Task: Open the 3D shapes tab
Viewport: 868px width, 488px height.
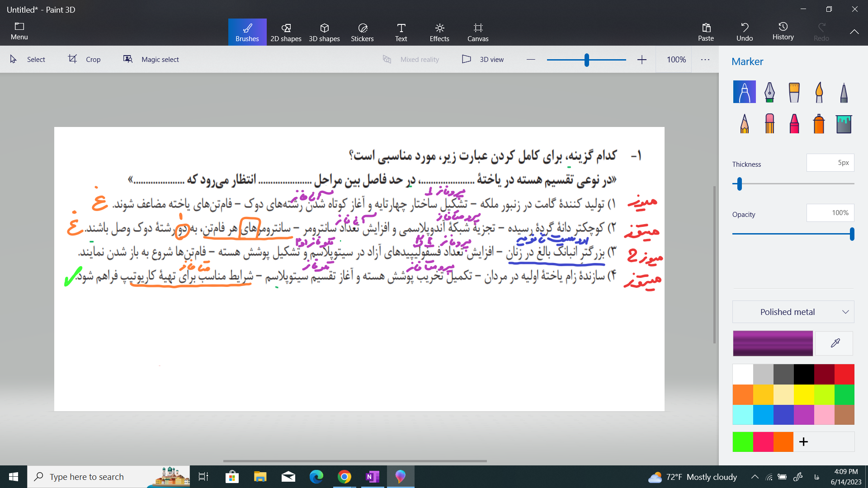Action: tap(324, 32)
